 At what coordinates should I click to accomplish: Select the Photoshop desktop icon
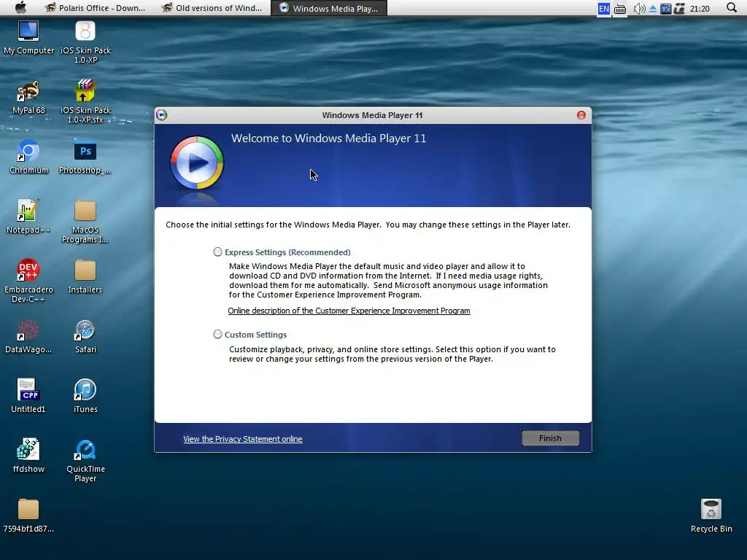(x=85, y=157)
